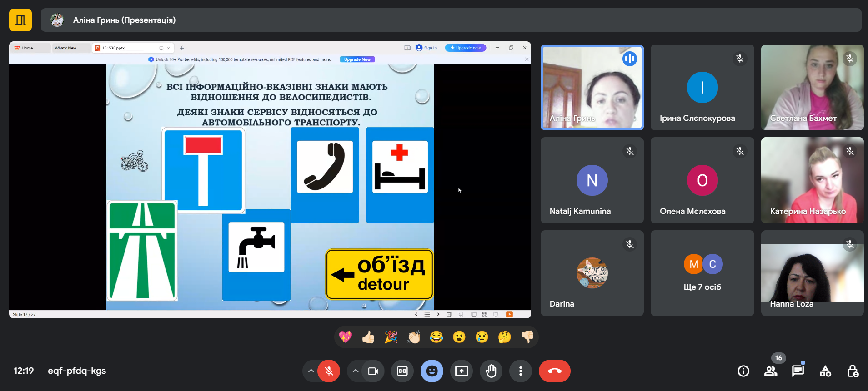
Task: Open host controls lock icon
Action: (853, 371)
